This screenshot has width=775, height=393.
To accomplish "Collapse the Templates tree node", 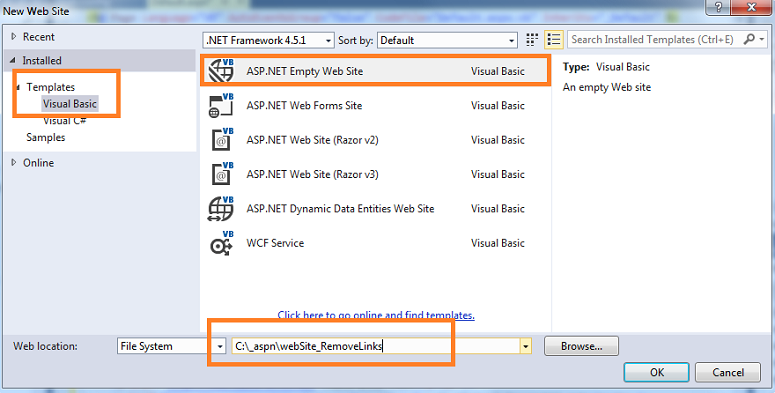I will pos(18,87).
